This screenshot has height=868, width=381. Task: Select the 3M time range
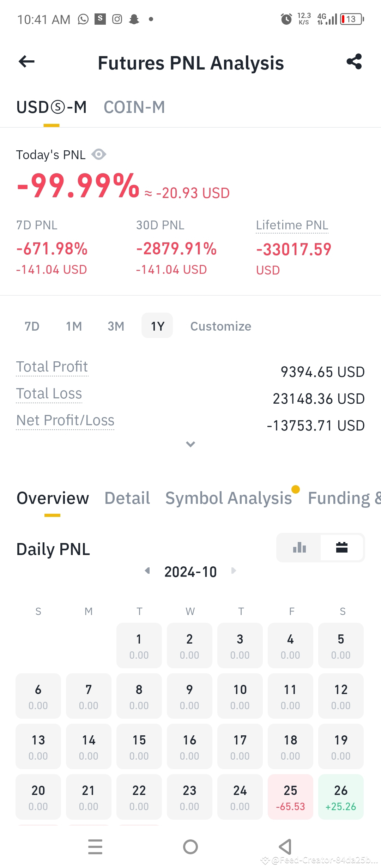[x=116, y=326]
